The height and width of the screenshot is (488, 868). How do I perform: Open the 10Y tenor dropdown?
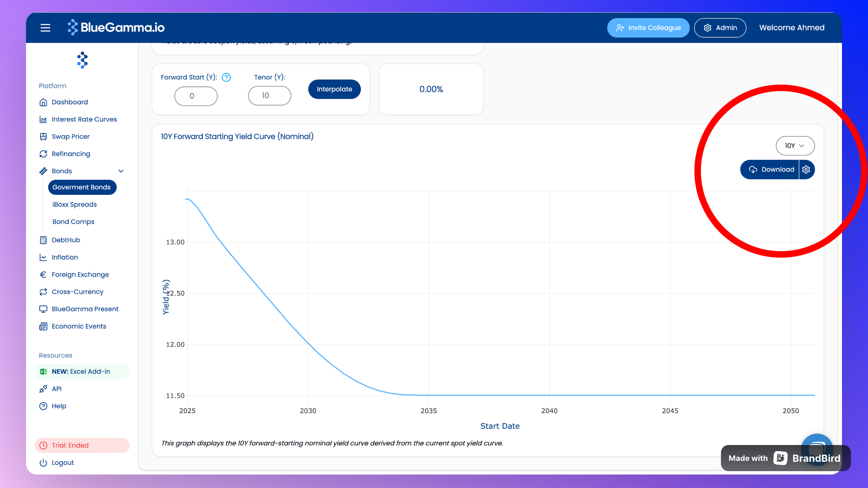tap(795, 146)
